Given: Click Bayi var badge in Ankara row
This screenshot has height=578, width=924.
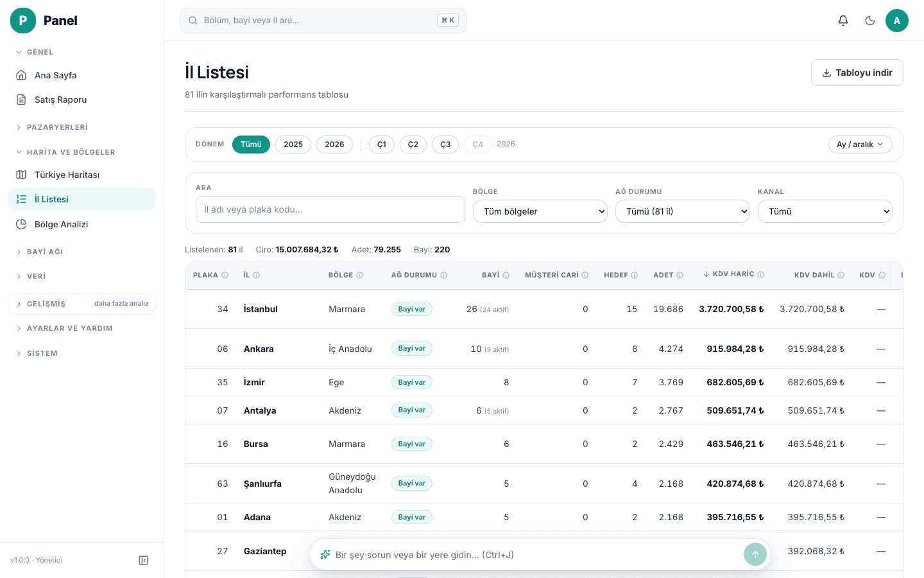Looking at the screenshot, I should [x=412, y=349].
